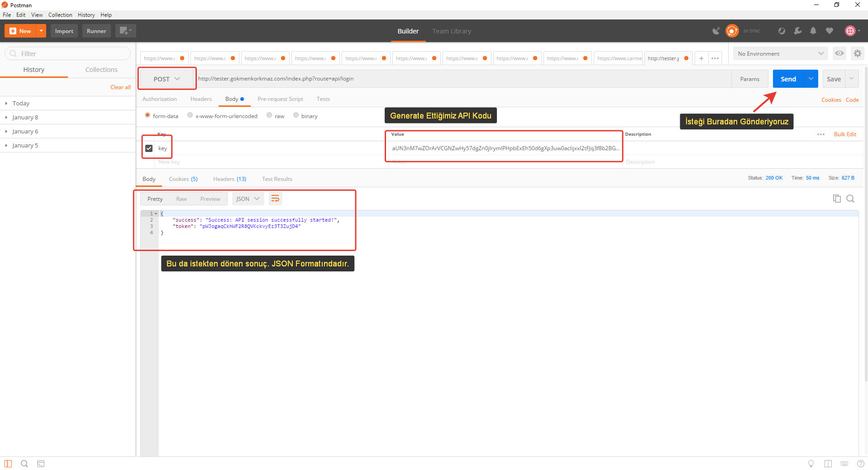
Task: Open the interceptor satellite icon
Action: pyautogui.click(x=716, y=31)
